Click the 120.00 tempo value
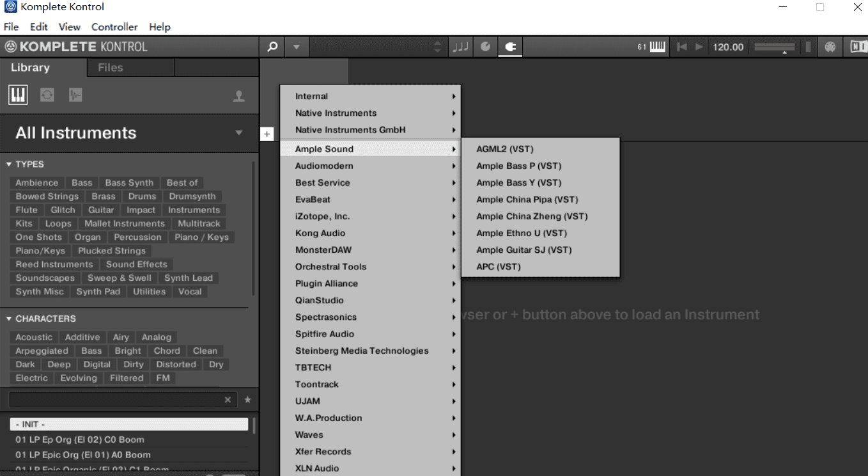 pyautogui.click(x=728, y=47)
